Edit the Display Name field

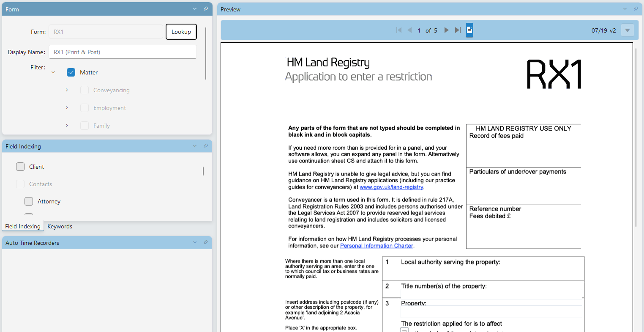(123, 52)
